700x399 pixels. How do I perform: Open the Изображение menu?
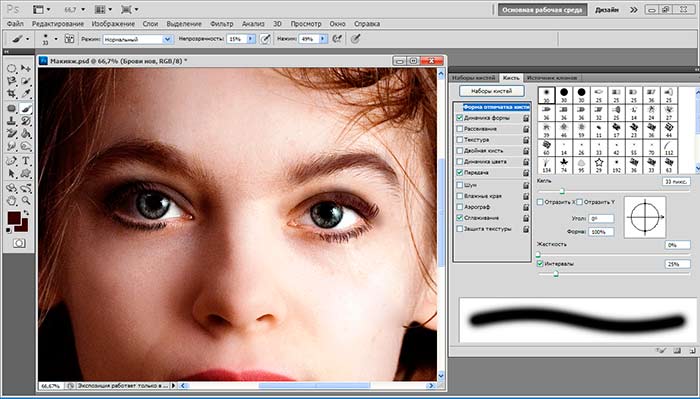[113, 24]
